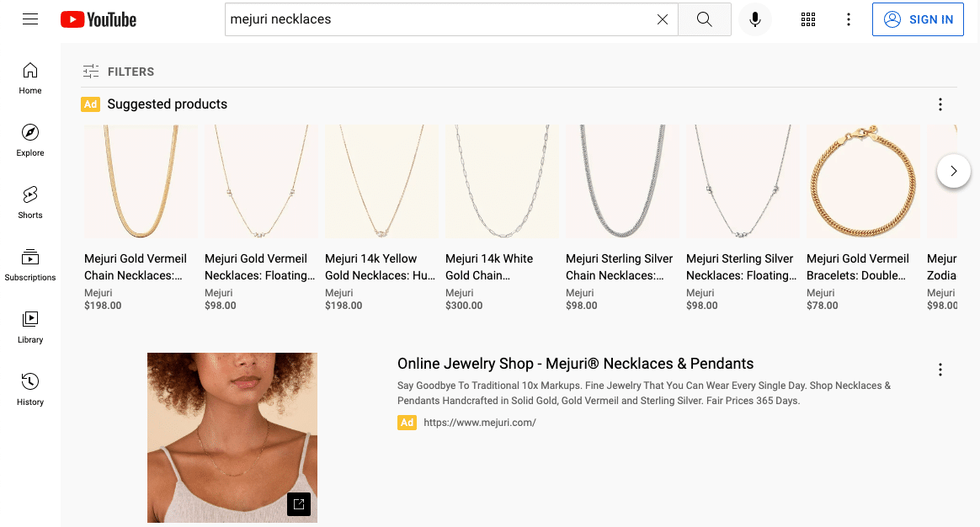
Task: Open Mejuri Gold Vermeil Necklaces: Floating title
Action: tap(260, 267)
